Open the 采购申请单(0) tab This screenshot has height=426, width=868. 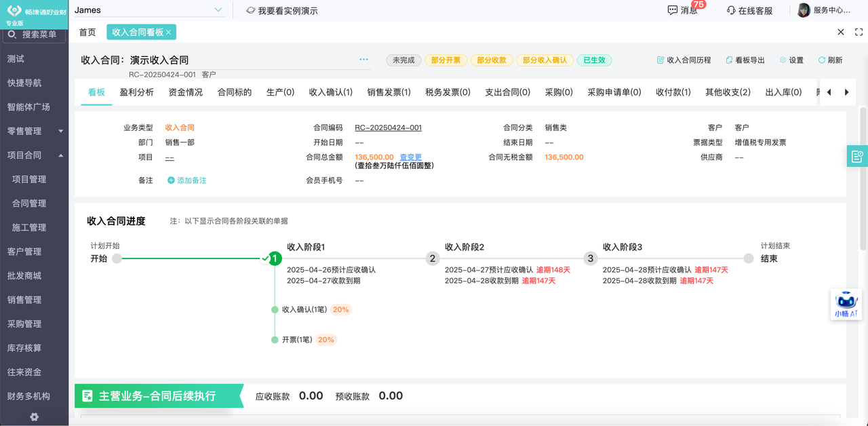point(614,92)
